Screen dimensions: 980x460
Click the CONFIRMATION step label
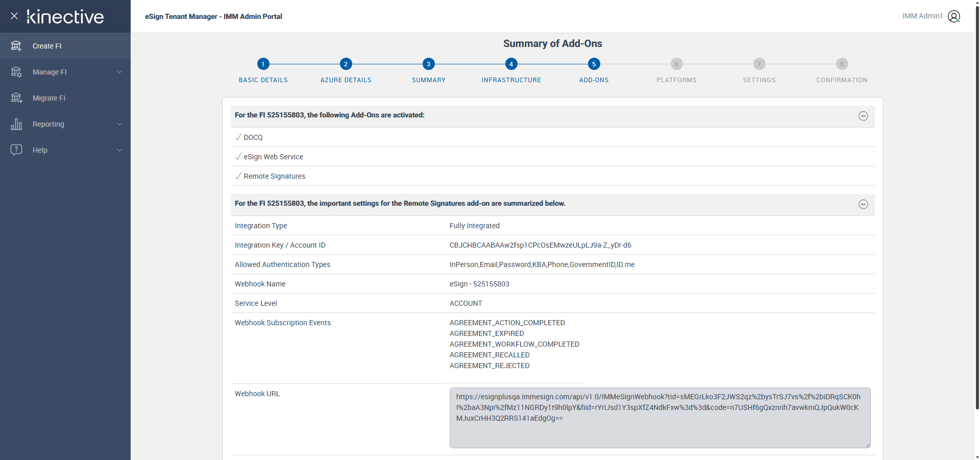click(842, 80)
